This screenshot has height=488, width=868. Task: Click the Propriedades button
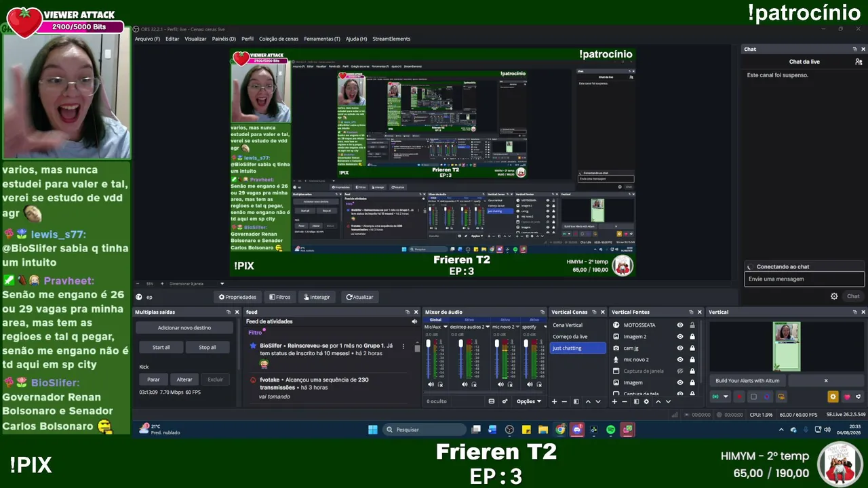pos(237,297)
